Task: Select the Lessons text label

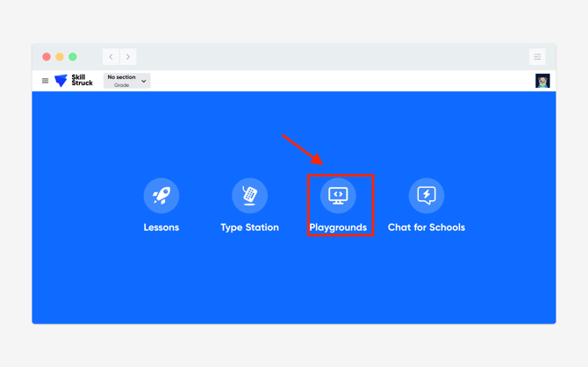Action: tap(161, 227)
